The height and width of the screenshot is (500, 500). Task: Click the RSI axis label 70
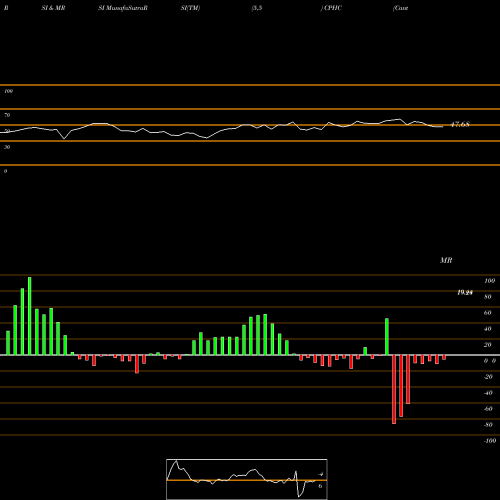coord(7,115)
